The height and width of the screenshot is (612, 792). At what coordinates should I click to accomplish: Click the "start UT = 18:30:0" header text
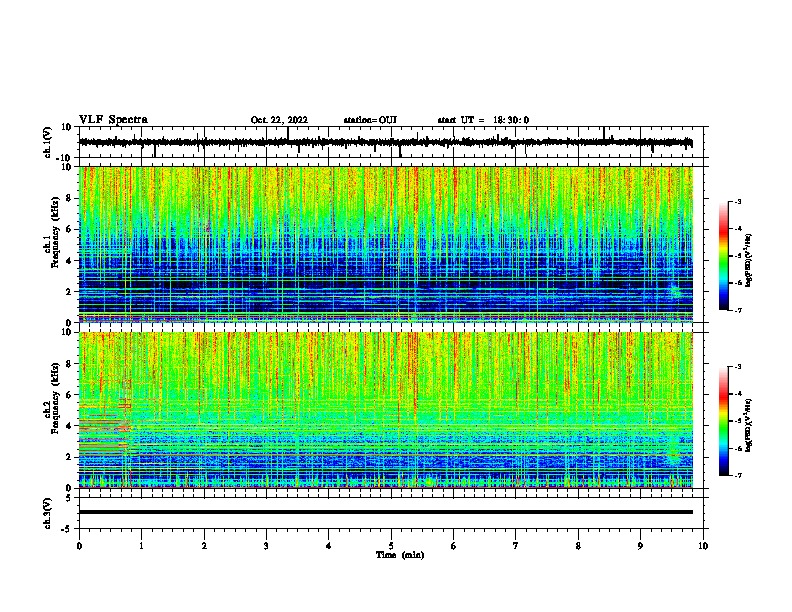(483, 120)
